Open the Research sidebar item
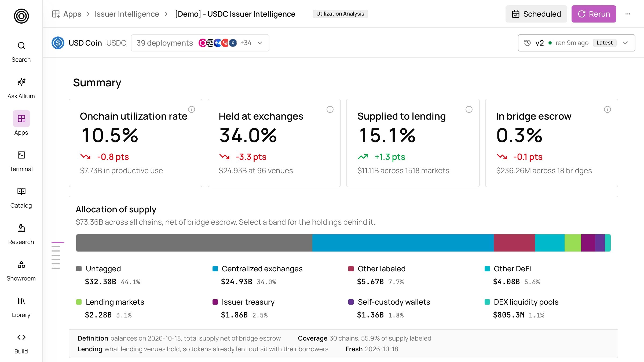 [21, 234]
